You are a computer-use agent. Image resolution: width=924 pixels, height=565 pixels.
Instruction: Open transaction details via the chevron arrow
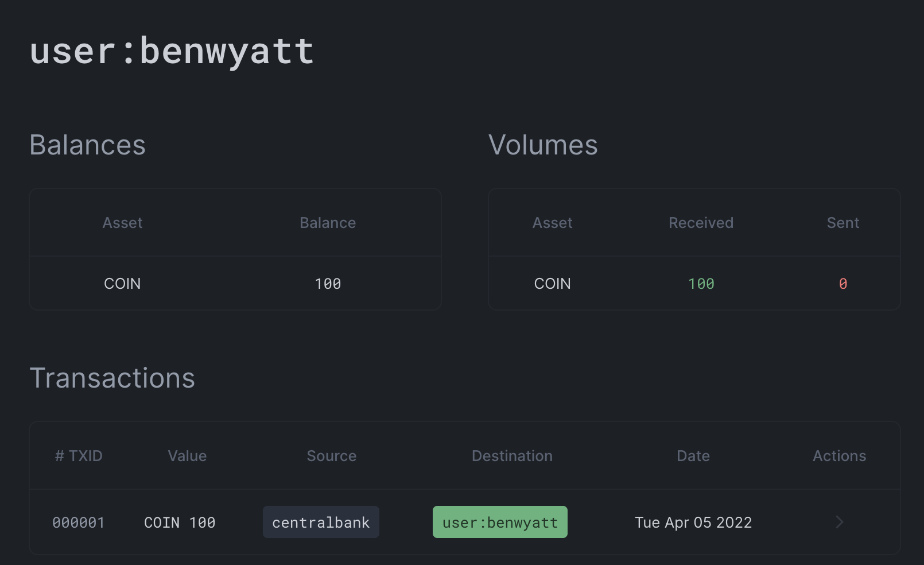tap(839, 522)
